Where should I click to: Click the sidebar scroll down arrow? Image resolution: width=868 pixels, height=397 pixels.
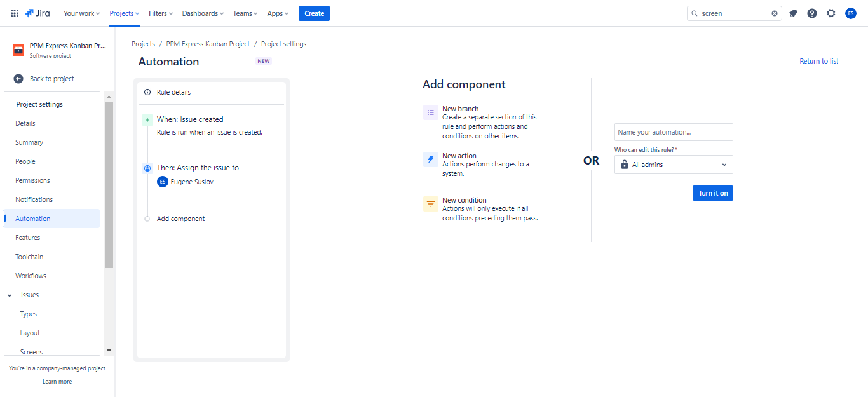pos(109,351)
